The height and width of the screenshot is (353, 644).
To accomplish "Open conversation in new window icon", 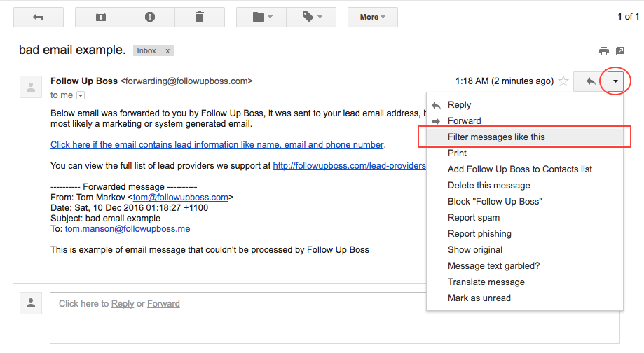I will click(x=620, y=51).
